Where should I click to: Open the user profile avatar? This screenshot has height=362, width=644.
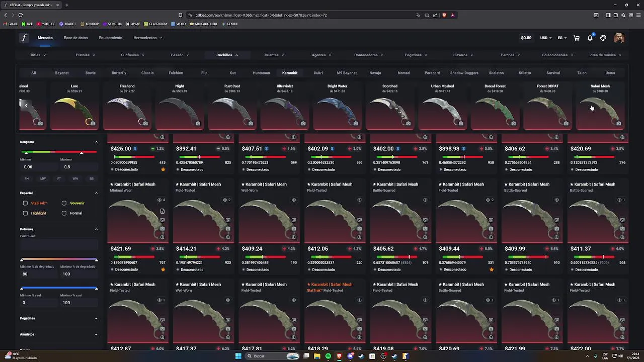pos(619,38)
